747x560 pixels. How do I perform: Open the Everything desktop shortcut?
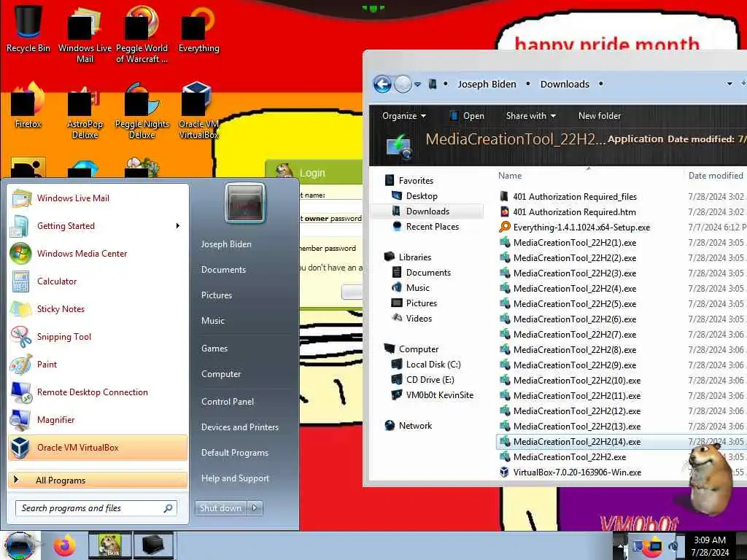pyautogui.click(x=198, y=29)
